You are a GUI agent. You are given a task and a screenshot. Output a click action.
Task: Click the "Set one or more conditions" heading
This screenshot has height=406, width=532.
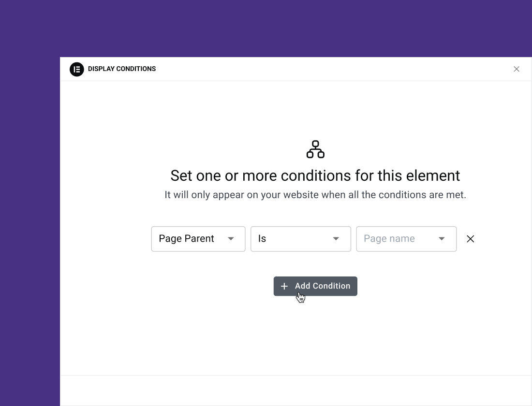tap(315, 175)
